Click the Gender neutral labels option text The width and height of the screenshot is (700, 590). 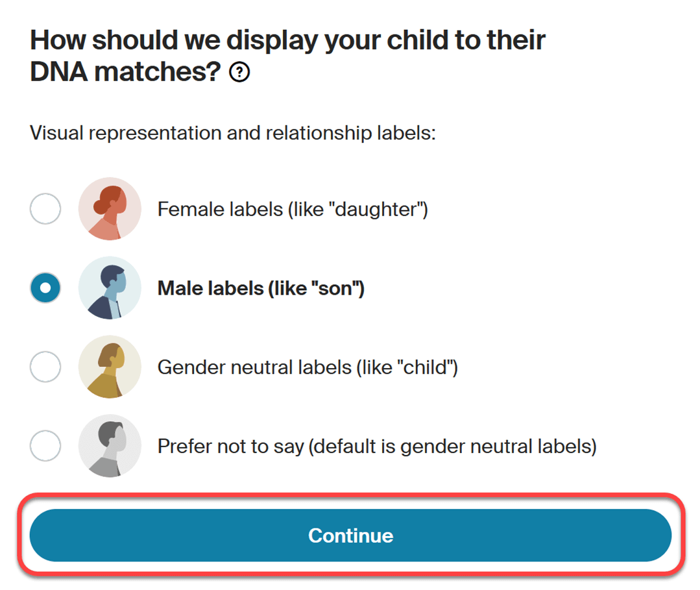click(308, 367)
